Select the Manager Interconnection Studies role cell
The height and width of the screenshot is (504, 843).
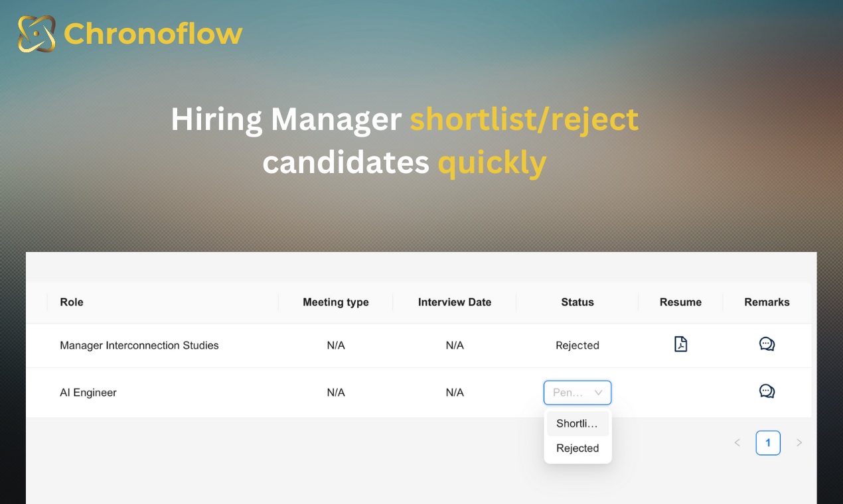[x=139, y=346]
